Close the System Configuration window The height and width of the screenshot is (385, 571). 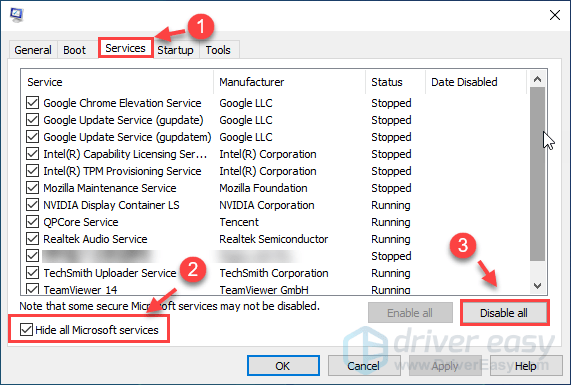[x=555, y=15]
